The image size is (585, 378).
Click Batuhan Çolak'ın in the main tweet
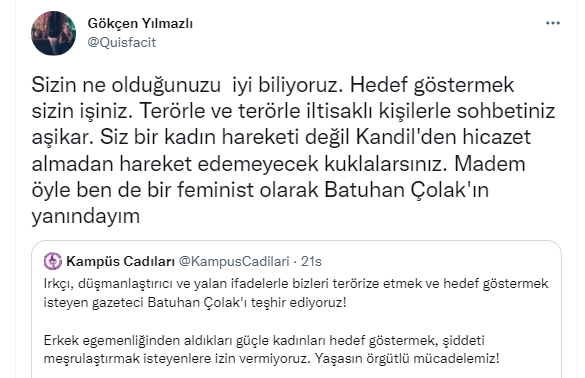(407, 190)
